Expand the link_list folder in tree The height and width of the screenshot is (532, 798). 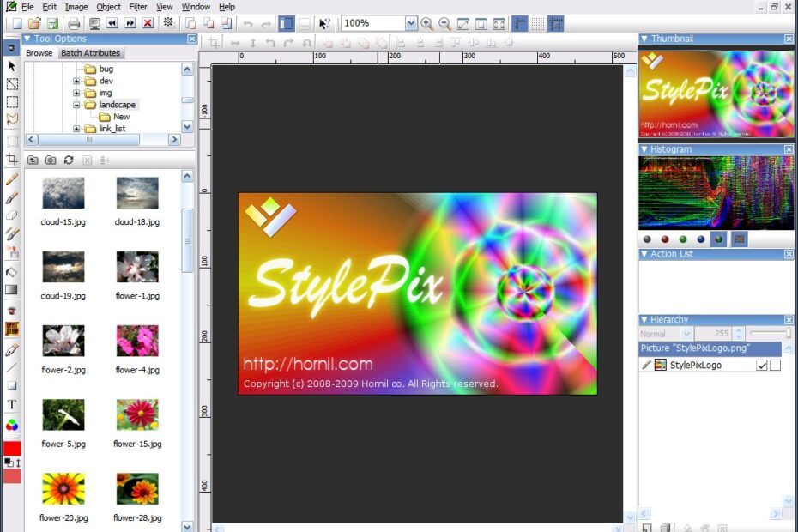pyautogui.click(x=76, y=129)
